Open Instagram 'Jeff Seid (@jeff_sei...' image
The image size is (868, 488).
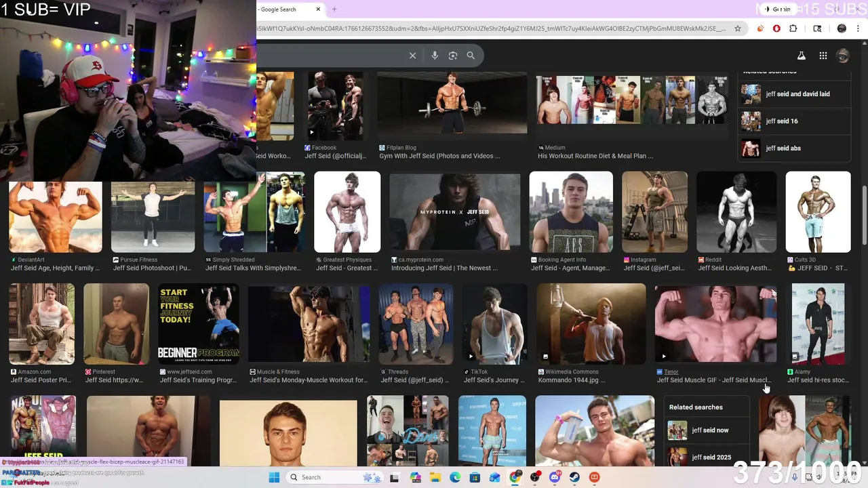point(655,212)
